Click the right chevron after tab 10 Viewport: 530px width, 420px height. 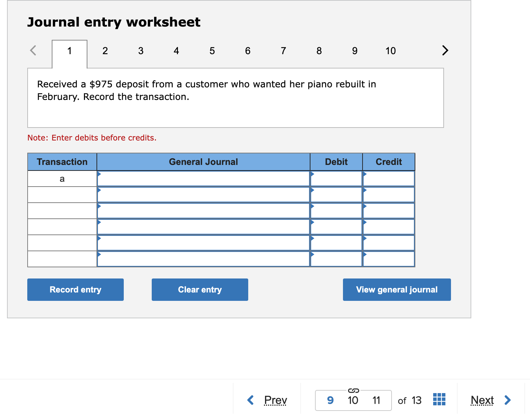click(445, 50)
